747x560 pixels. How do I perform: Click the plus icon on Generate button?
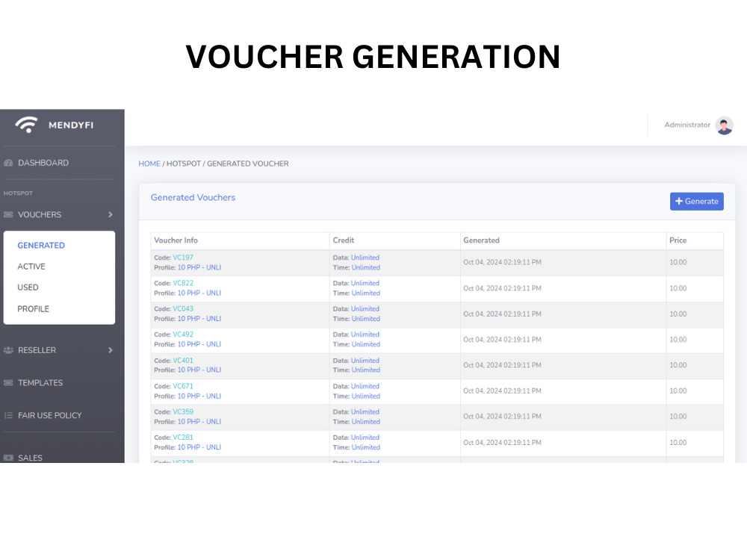[679, 202]
